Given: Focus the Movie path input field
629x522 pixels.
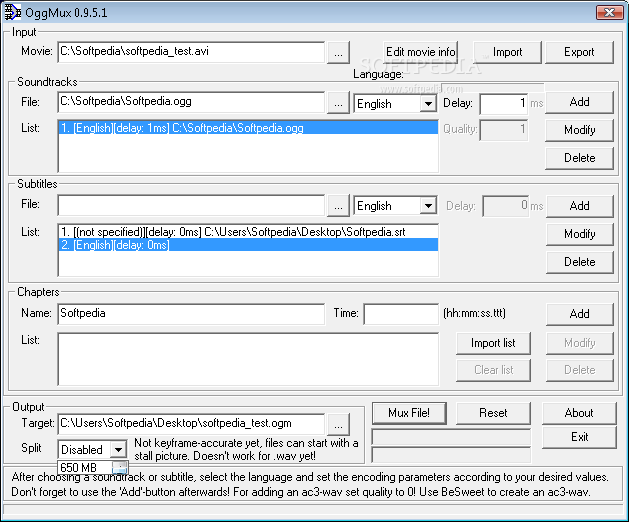Looking at the screenshot, I should (191, 52).
